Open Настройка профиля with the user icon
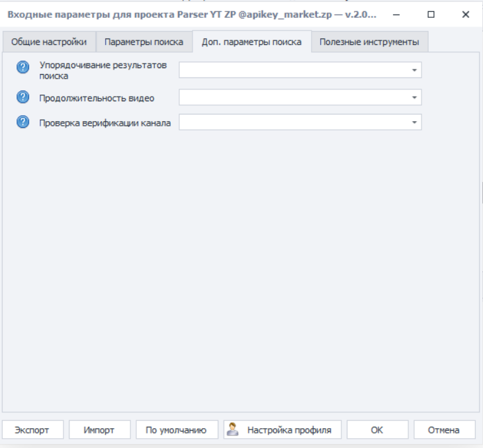This screenshot has width=483, height=448. click(283, 430)
